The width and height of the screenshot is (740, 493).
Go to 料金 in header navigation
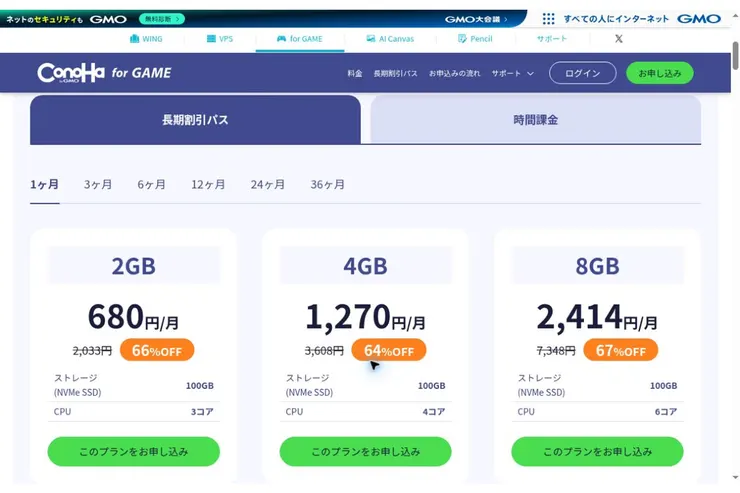click(x=355, y=73)
